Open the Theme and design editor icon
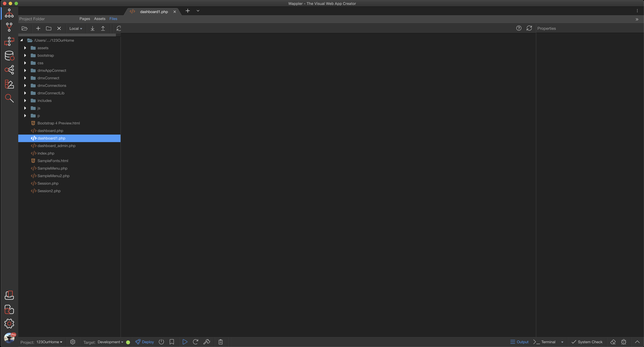Screen dimensions: 644x347 tap(9, 84)
